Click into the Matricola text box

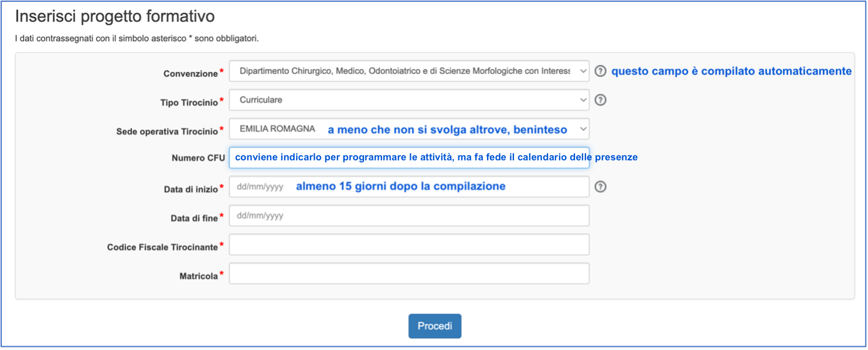tap(409, 273)
